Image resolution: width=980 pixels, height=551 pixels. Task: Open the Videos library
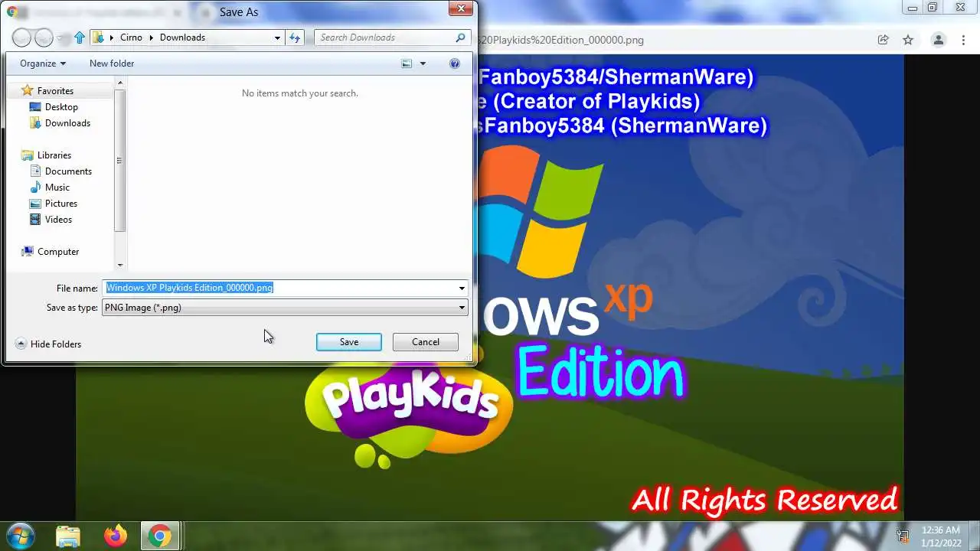(x=58, y=220)
